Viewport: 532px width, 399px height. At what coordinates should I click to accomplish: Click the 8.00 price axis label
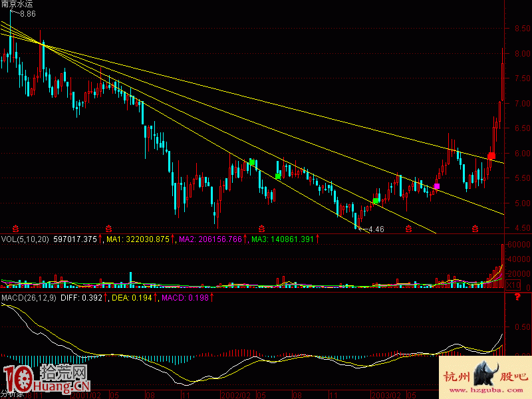(522, 54)
